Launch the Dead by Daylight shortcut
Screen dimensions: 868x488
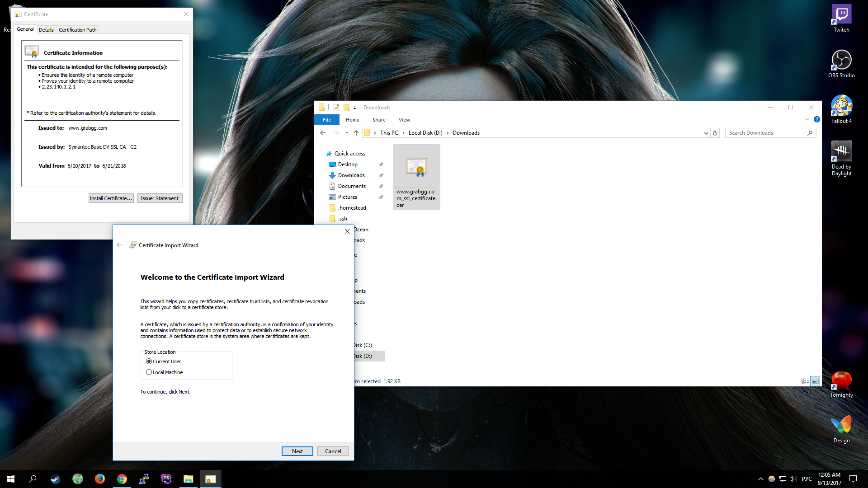coord(841,158)
